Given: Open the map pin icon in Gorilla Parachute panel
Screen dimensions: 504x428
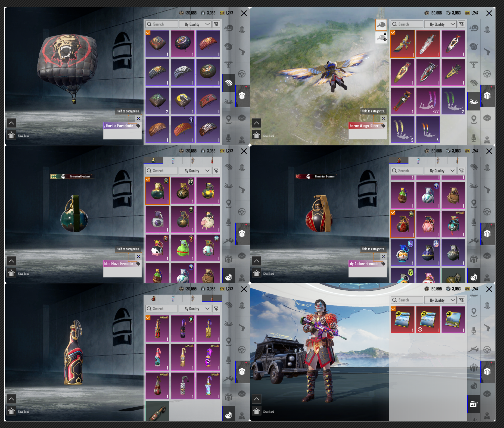Looking at the screenshot, I should tap(229, 119).
